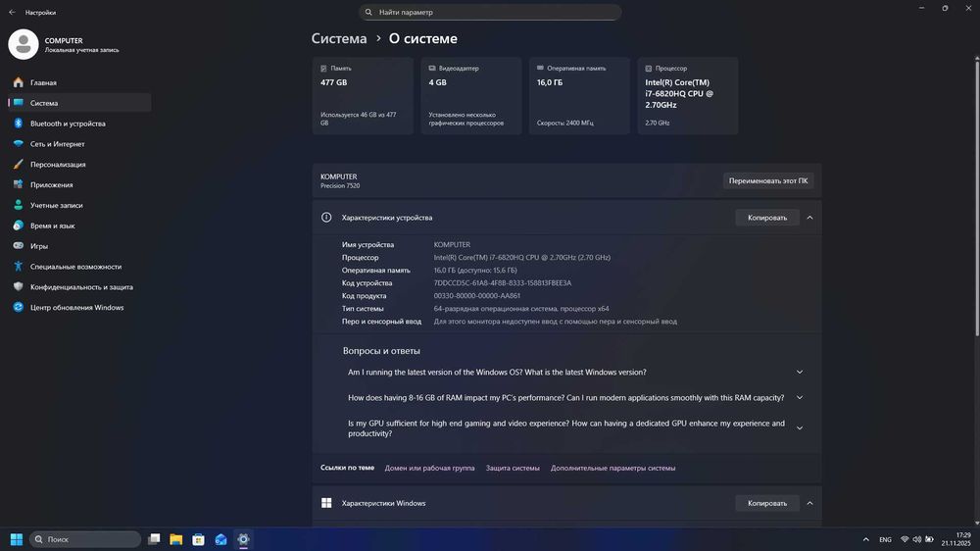
Task: Open Приложения sidebar icon
Action: tap(18, 184)
